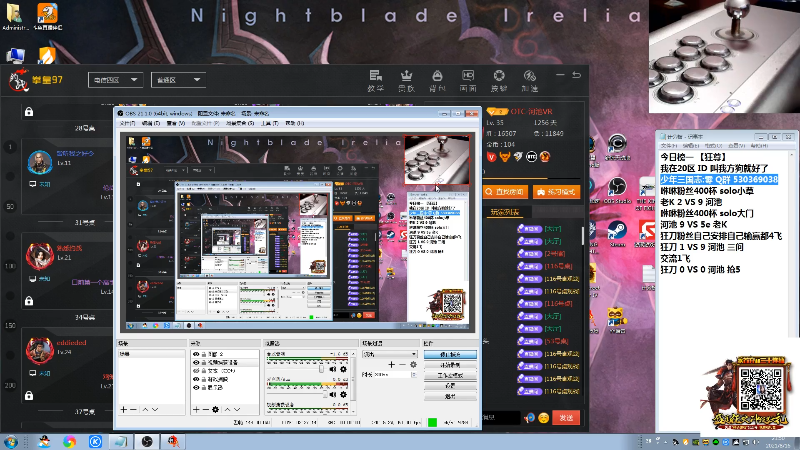Viewport: 800px width, 450px height.
Task: Click the highlighted stop streaming button in OBS
Action: pos(451,354)
